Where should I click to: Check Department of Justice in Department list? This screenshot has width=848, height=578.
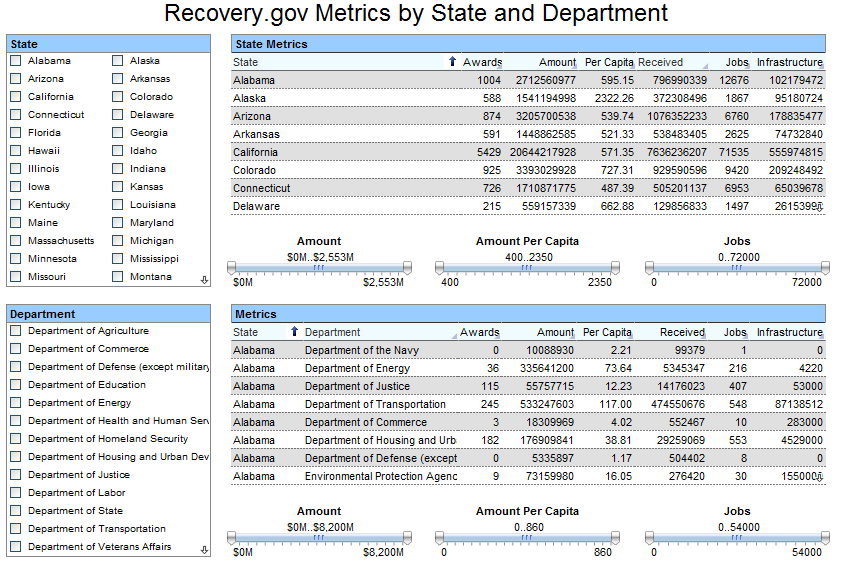[x=16, y=475]
